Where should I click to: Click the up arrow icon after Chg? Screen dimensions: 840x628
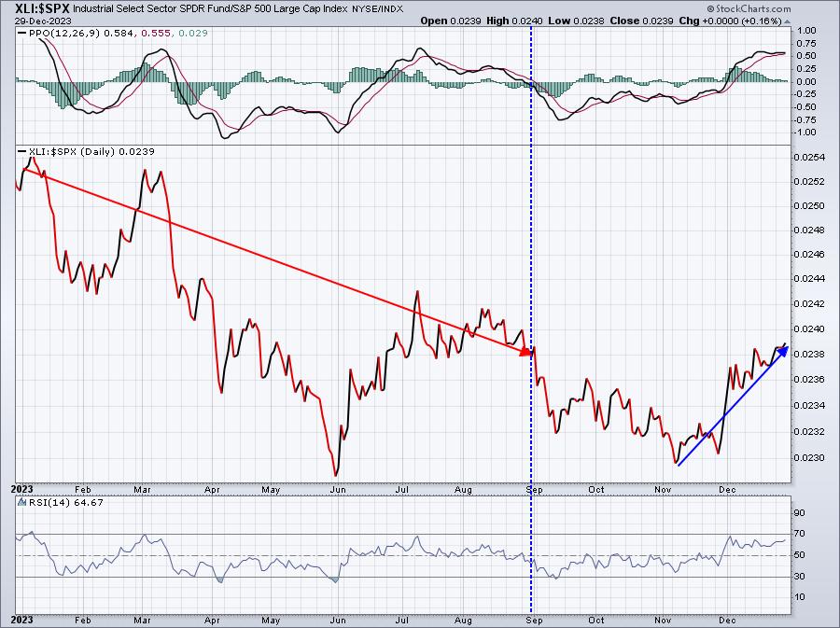[x=787, y=21]
